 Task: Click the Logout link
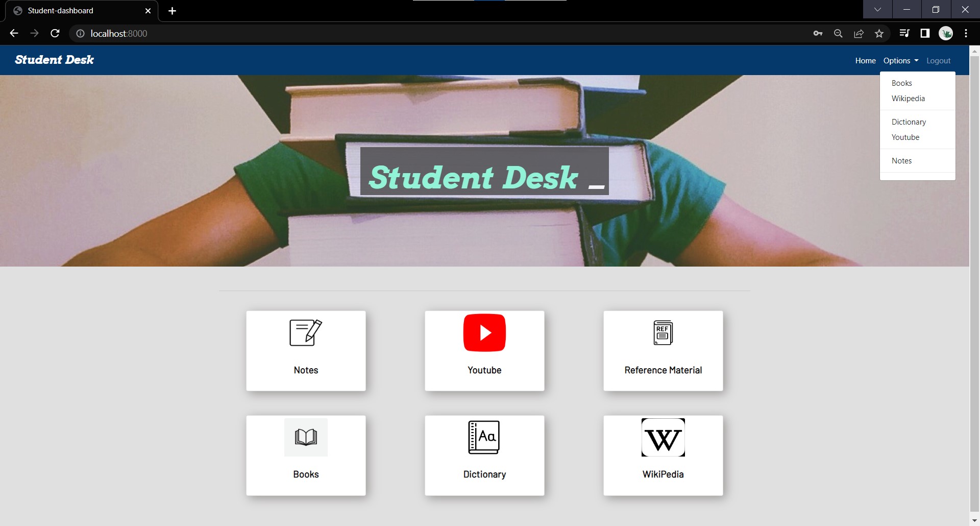click(x=938, y=60)
